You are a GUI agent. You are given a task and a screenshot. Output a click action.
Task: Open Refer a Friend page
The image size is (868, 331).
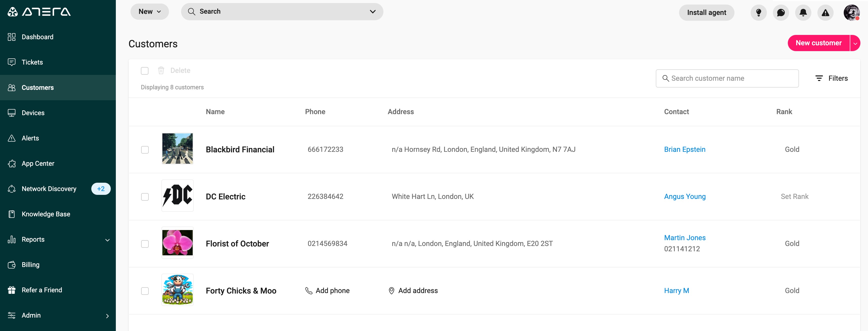coord(58,290)
